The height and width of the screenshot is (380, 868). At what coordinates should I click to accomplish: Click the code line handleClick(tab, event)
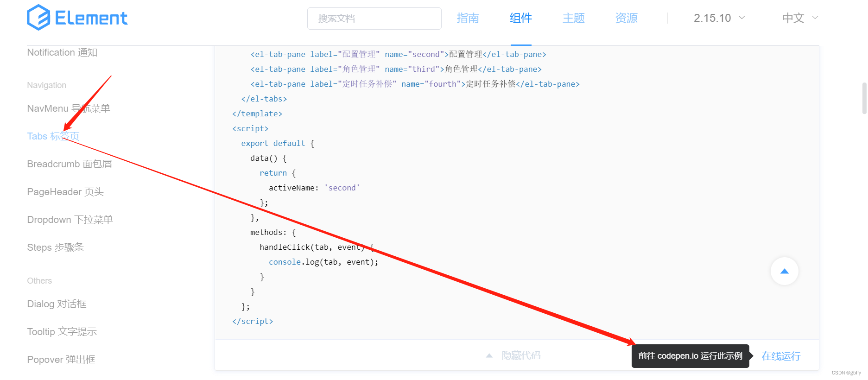(317, 247)
